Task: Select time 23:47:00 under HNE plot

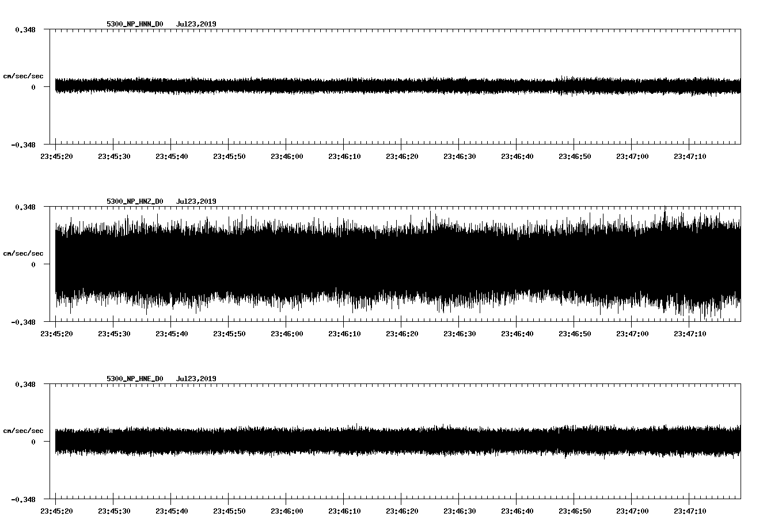Action: 632,511
